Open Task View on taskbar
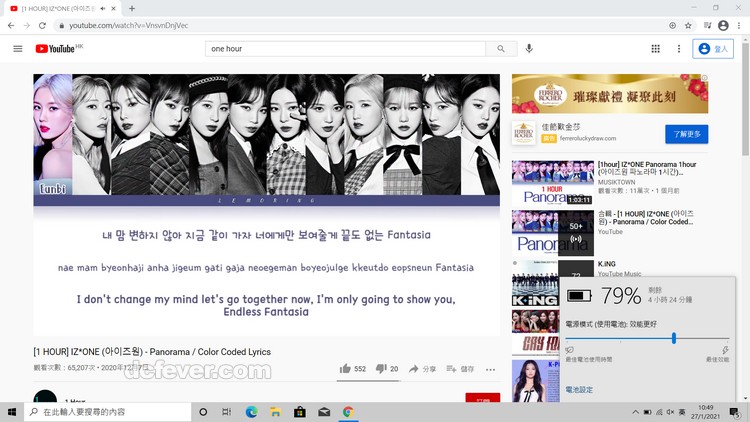This screenshot has width=750, height=422. click(x=227, y=412)
